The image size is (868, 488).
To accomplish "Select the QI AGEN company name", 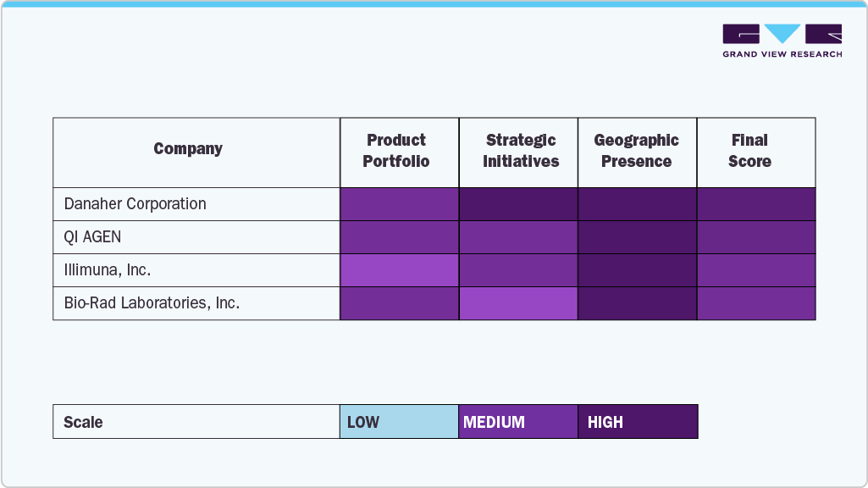I will tap(93, 237).
